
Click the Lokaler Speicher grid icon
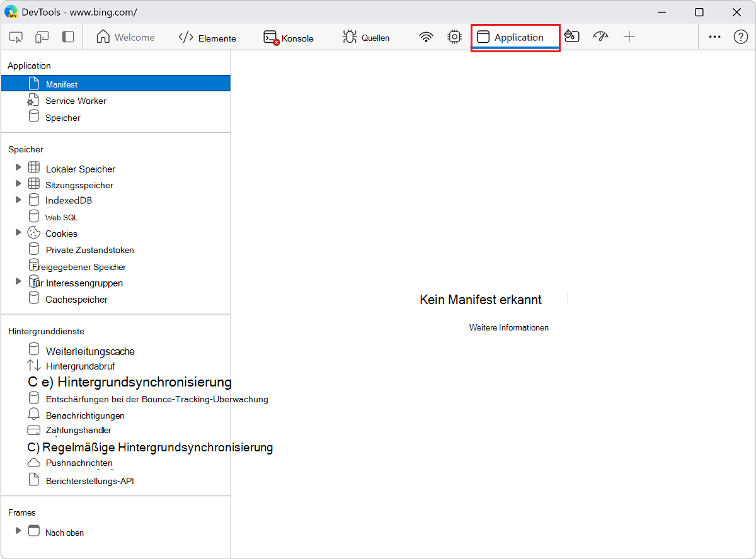[34, 167]
